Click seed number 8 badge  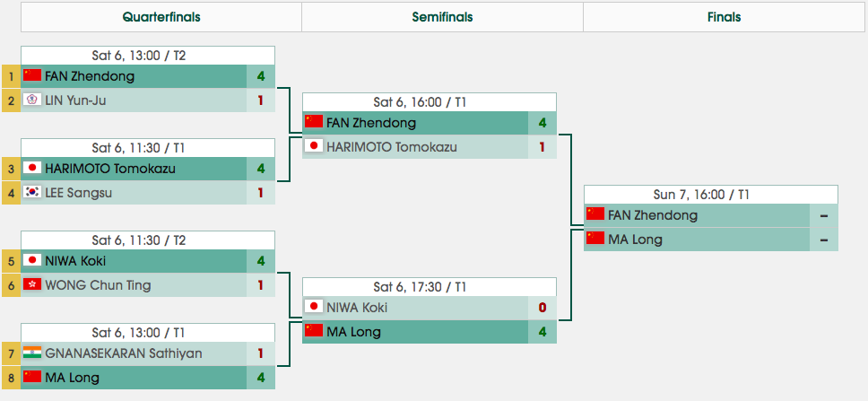point(11,378)
